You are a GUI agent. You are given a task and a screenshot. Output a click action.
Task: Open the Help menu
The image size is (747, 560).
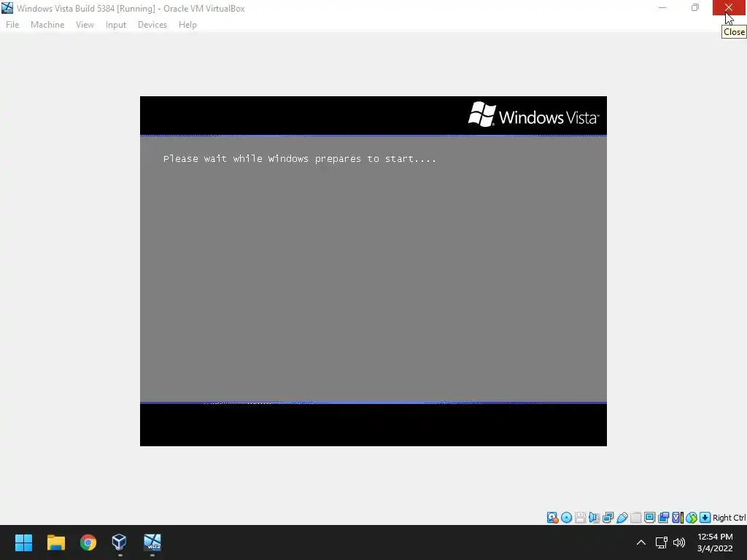[x=187, y=25]
